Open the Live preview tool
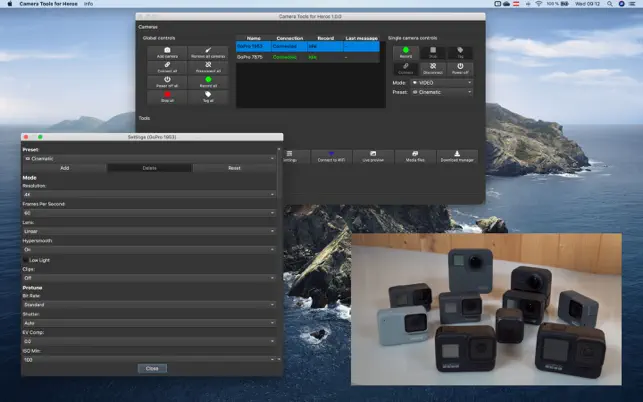 click(373, 156)
